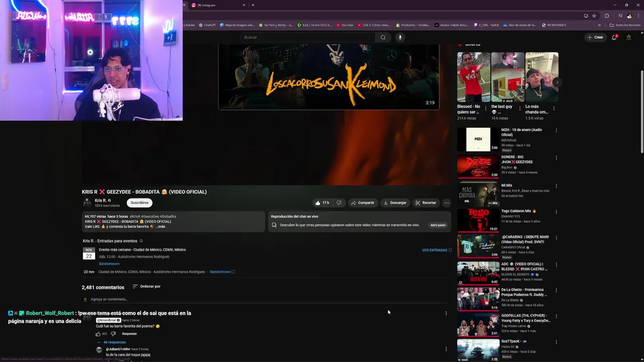Click '2,481 comentarios' count text
Image resolution: width=644 pixels, height=362 pixels.
(103, 288)
